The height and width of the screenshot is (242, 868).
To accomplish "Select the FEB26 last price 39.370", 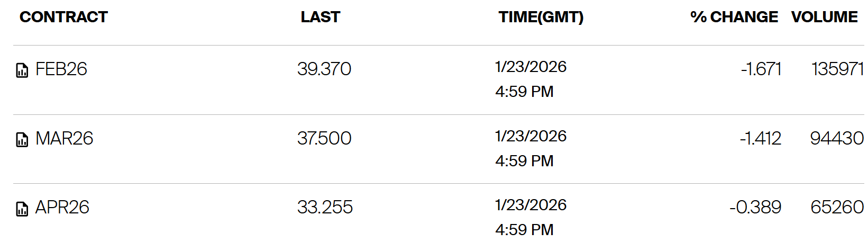I will pos(324,69).
